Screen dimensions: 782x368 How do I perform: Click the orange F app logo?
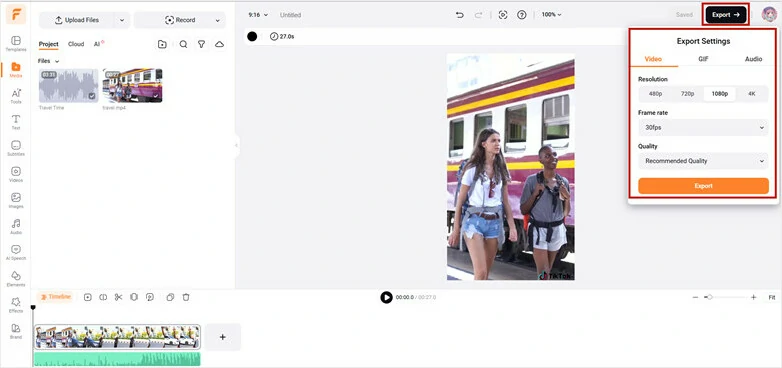[16, 14]
